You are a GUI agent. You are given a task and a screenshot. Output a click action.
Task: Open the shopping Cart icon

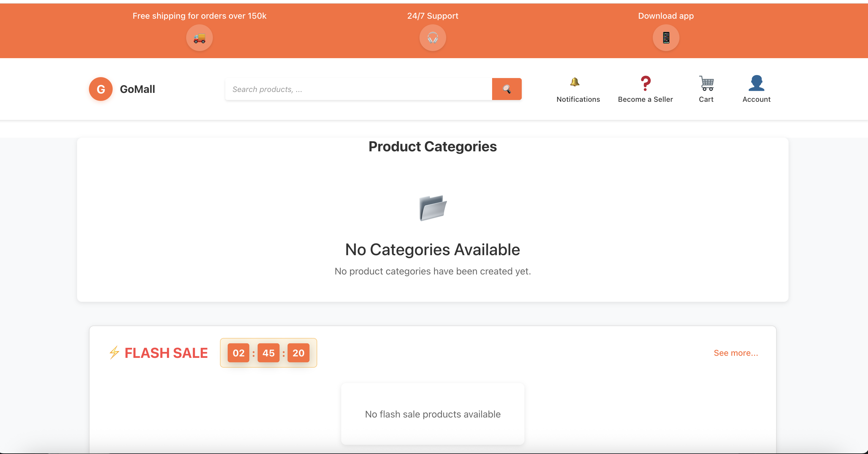coord(706,83)
